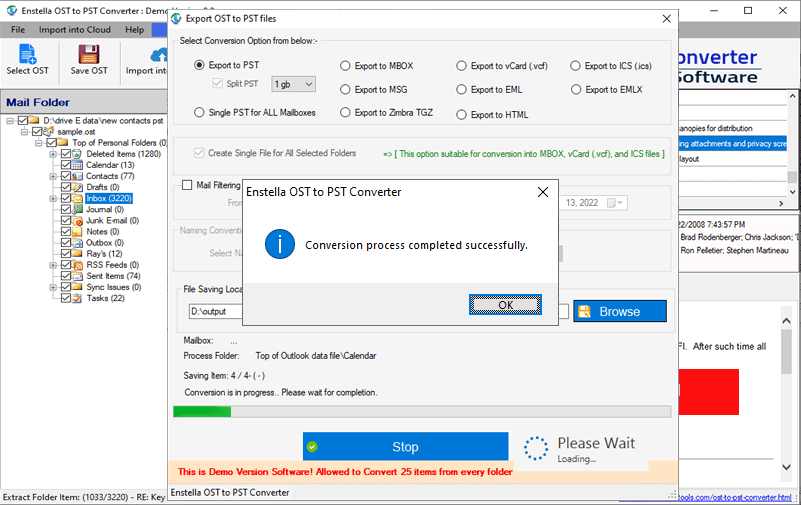Open the File menu
Image resolution: width=801 pixels, height=505 pixels.
click(18, 30)
